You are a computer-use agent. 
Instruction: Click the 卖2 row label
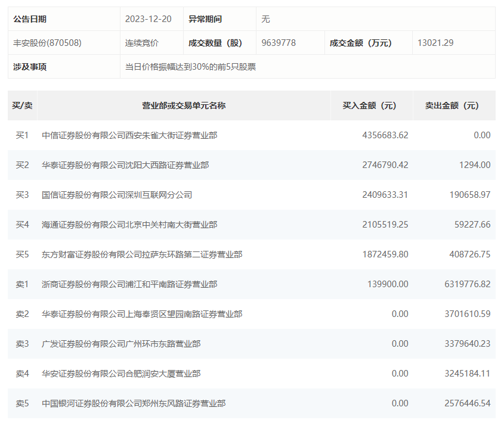tap(22, 313)
